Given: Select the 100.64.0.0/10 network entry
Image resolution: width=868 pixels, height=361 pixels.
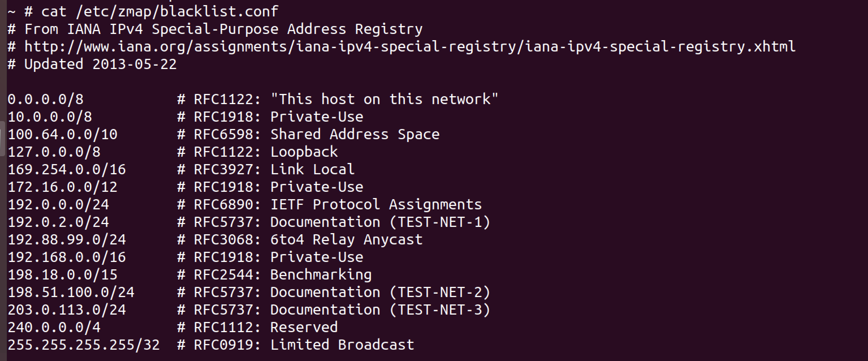Looking at the screenshot, I should (x=62, y=134).
